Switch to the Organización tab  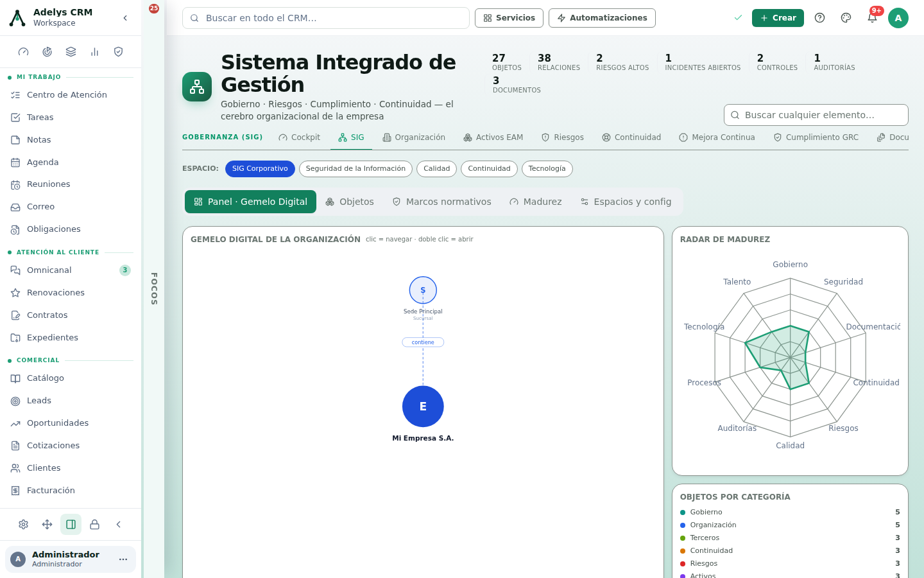[x=414, y=137]
